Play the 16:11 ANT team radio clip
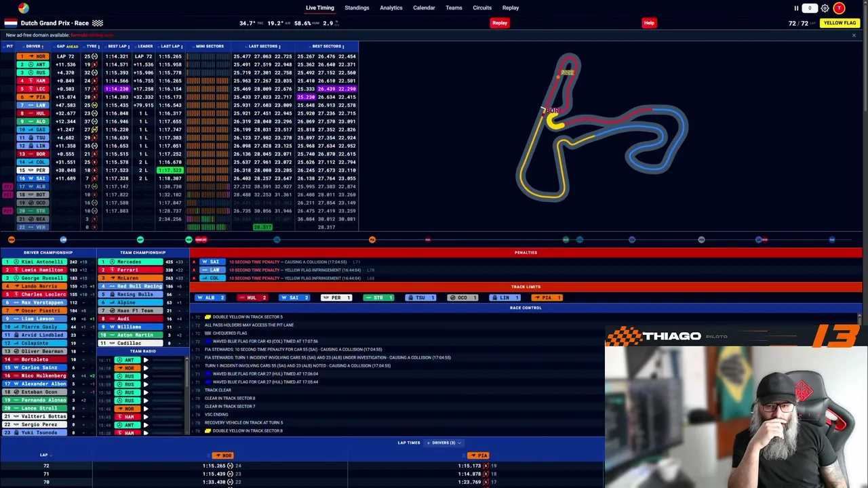 click(146, 360)
